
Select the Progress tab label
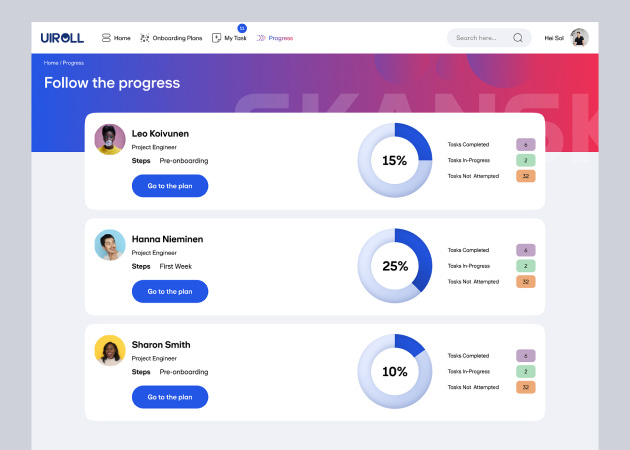[x=281, y=38]
